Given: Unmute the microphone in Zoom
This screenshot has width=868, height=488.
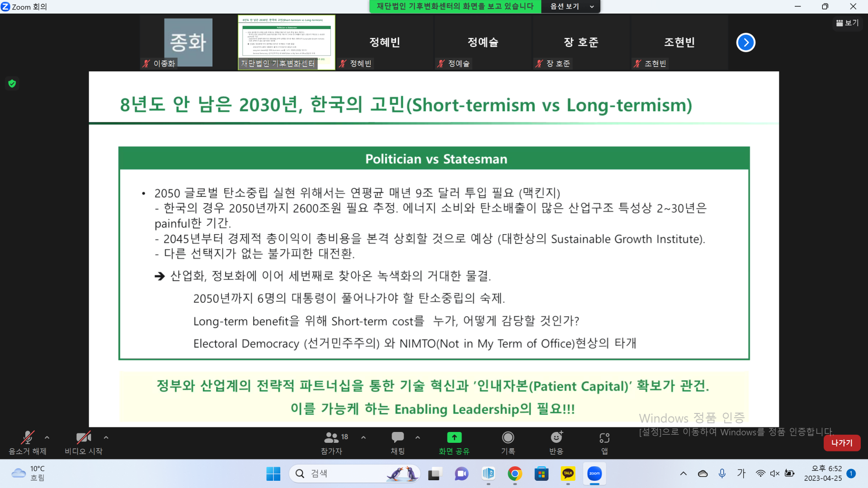Looking at the screenshot, I should 28,442.
